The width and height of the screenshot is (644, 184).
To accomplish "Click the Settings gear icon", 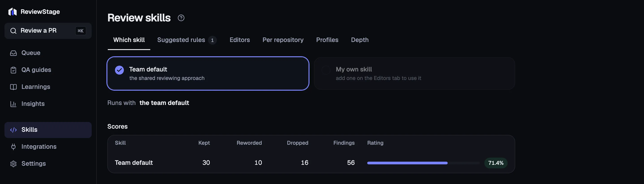I will click(x=13, y=164).
